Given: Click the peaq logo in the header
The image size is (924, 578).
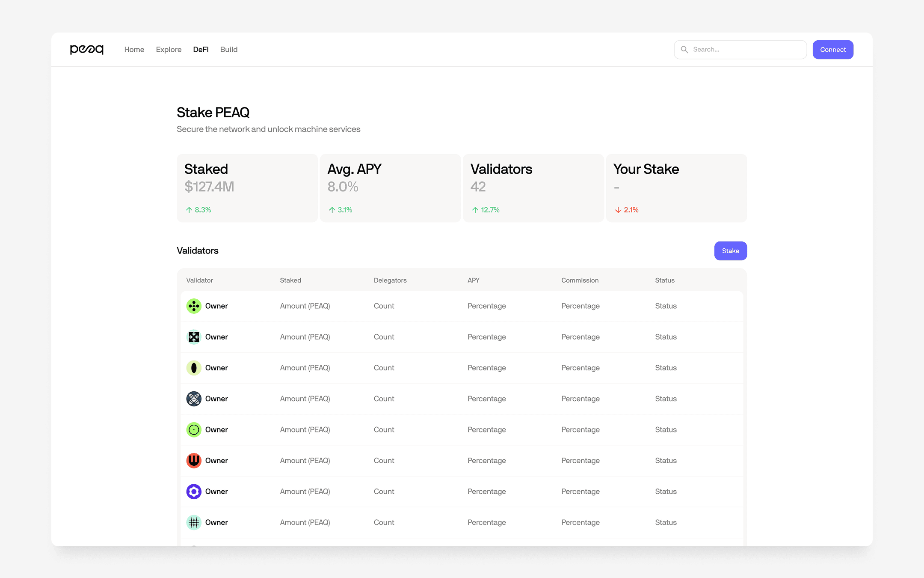Looking at the screenshot, I should point(87,50).
